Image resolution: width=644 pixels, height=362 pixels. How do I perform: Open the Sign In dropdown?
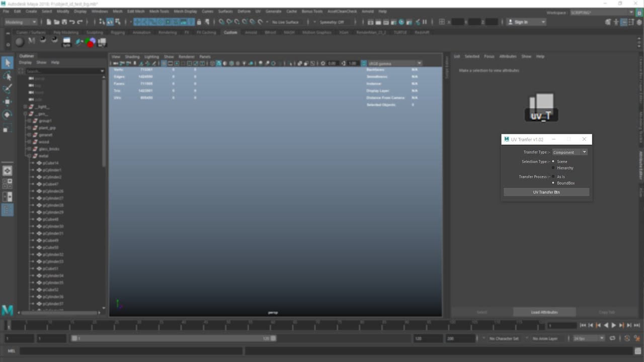(526, 22)
